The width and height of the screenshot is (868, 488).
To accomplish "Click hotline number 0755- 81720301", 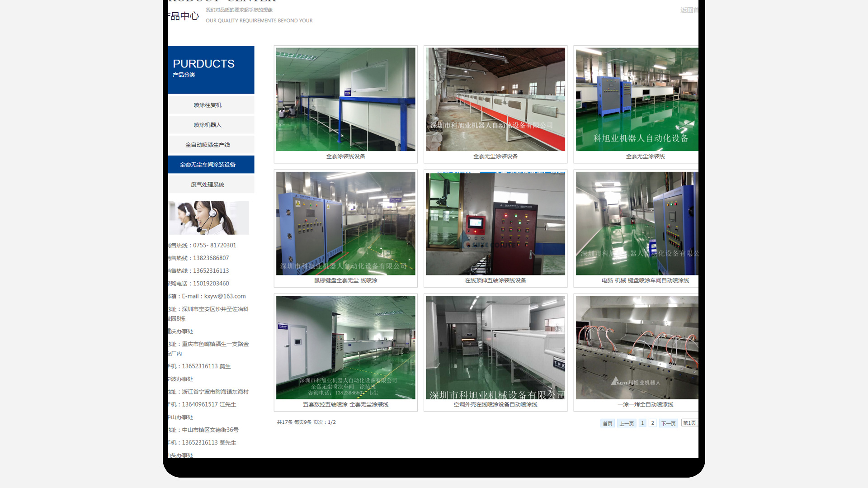I will tap(214, 245).
